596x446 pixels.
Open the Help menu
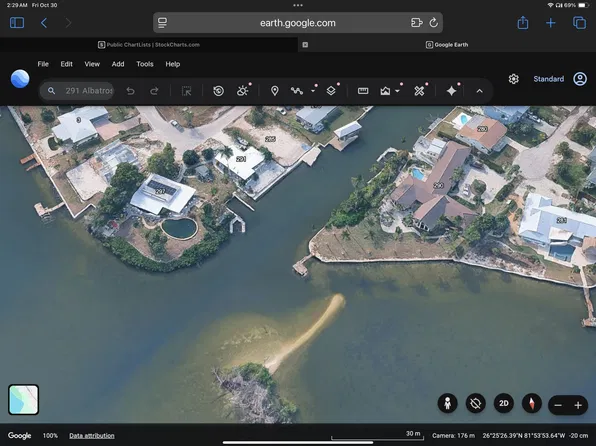tap(173, 64)
